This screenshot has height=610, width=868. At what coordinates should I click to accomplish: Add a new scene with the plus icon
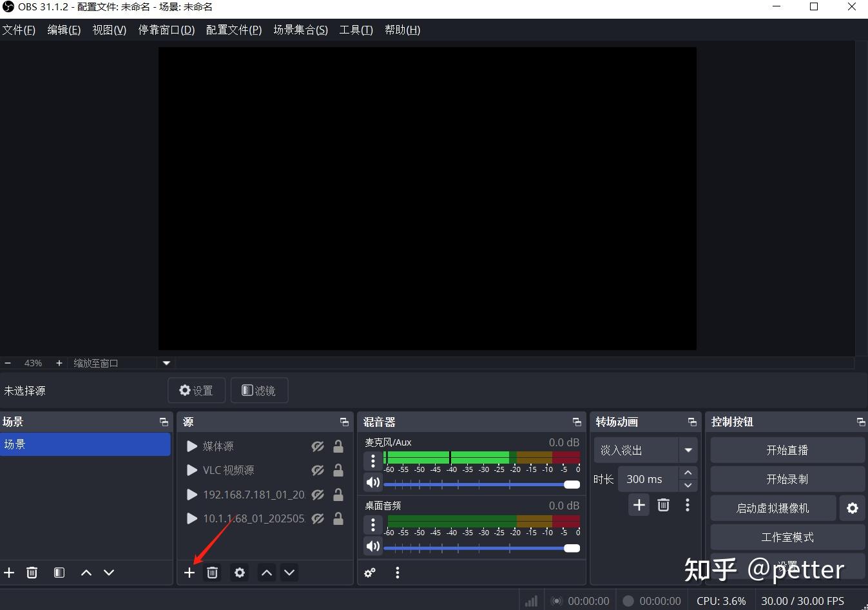[x=9, y=573]
